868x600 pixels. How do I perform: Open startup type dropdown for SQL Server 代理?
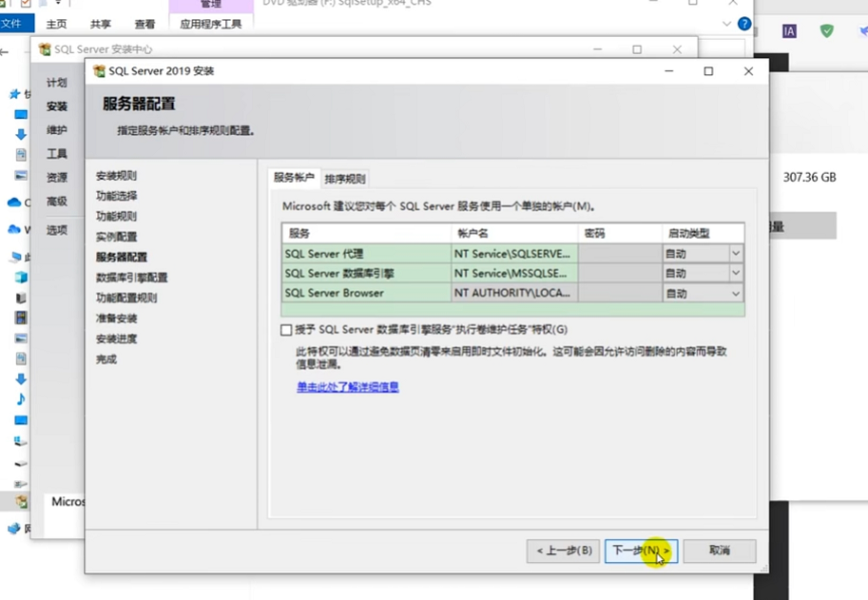coord(736,254)
